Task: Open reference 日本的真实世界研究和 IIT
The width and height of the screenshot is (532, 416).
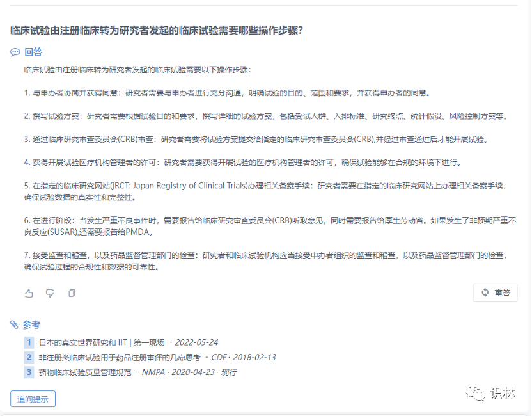Action: coord(102,342)
